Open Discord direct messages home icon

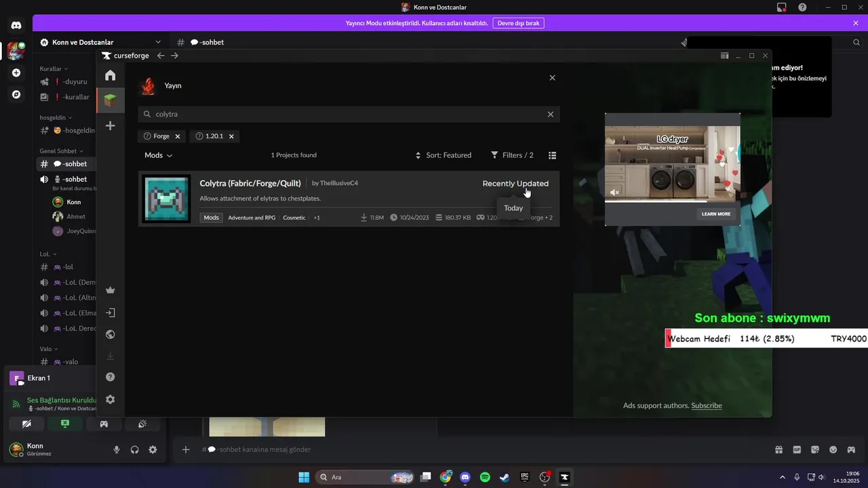pyautogui.click(x=16, y=25)
